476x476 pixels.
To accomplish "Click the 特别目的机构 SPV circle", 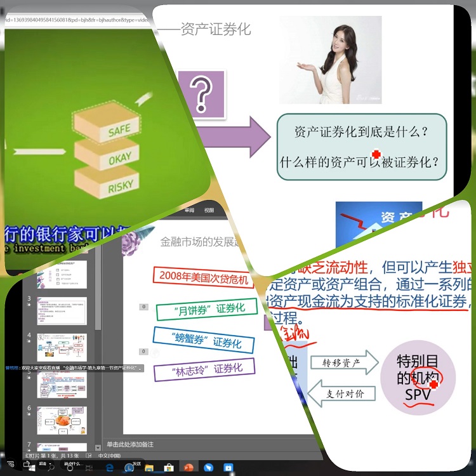I will (418, 378).
